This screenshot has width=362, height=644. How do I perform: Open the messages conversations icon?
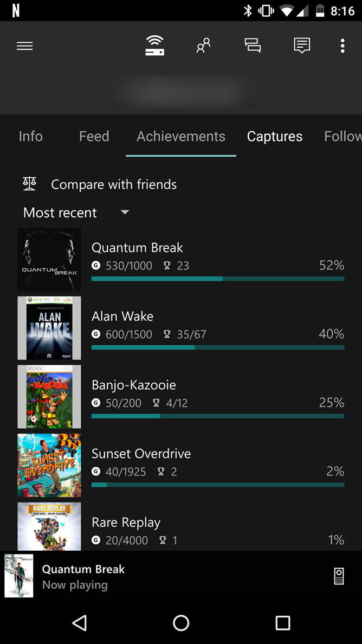click(252, 46)
